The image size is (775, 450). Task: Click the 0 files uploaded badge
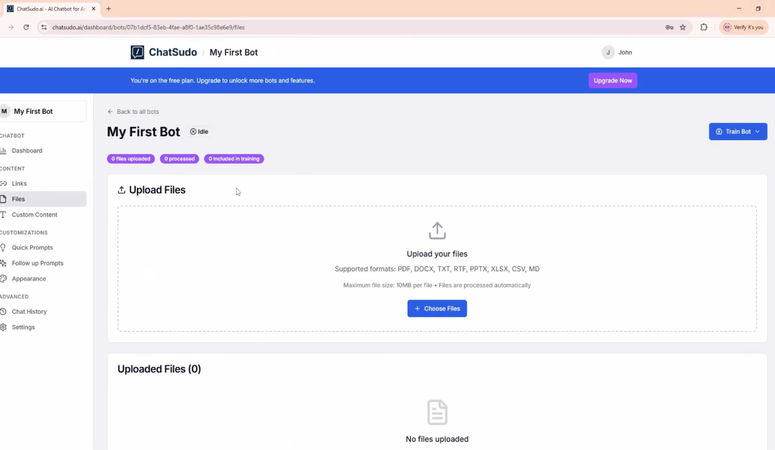(131, 159)
